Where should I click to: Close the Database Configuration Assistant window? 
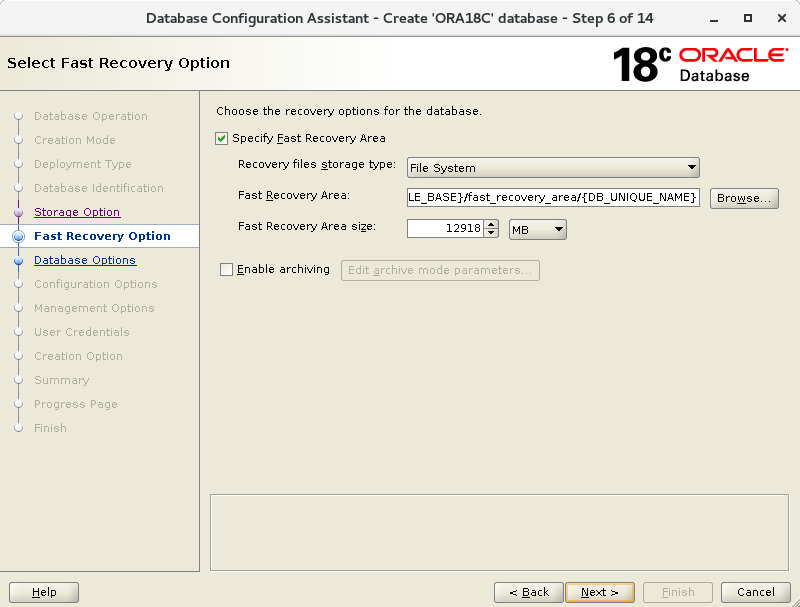[x=782, y=19]
